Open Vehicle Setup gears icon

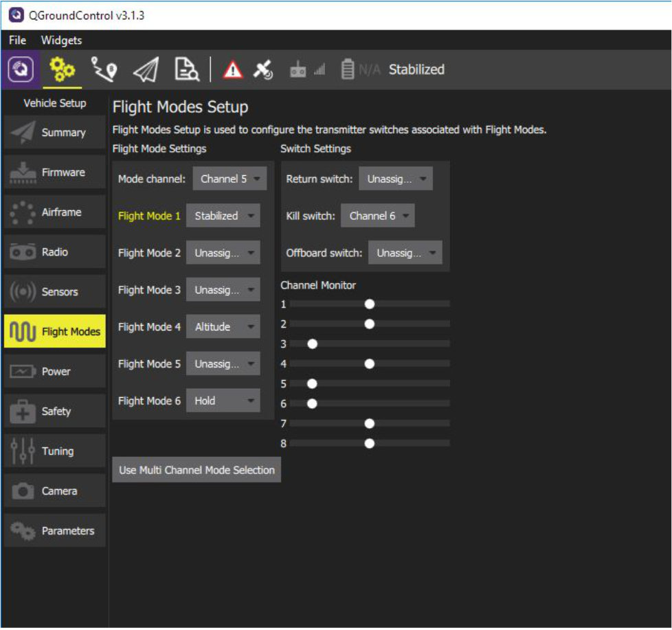point(62,69)
